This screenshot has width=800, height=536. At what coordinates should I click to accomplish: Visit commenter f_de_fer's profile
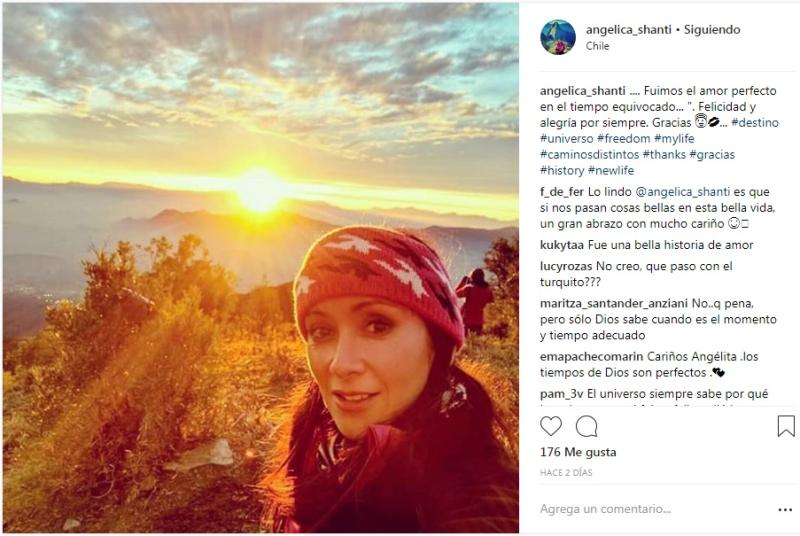point(562,192)
